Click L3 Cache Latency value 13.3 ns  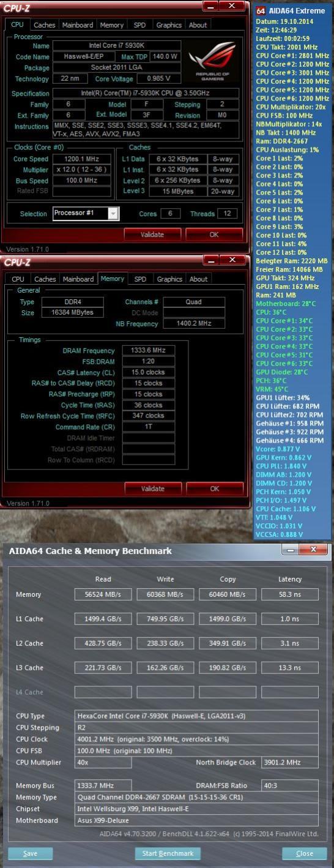click(289, 667)
